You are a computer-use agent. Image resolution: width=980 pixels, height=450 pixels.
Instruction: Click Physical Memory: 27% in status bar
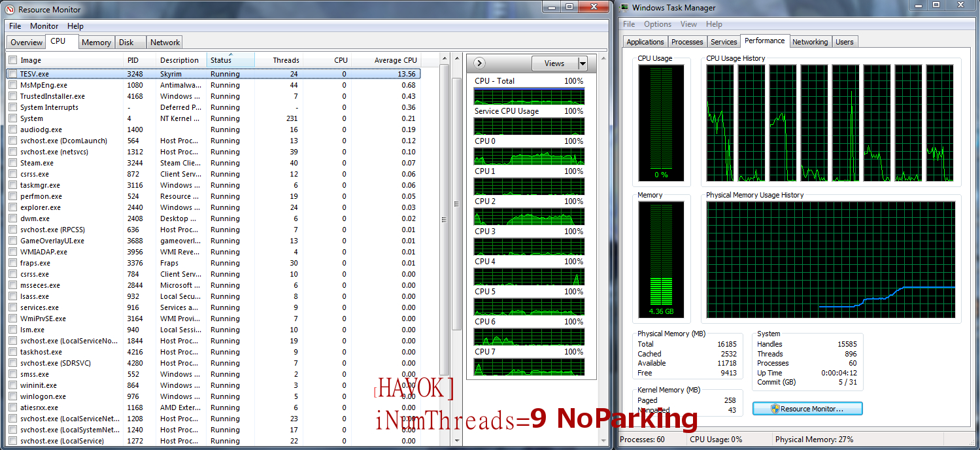(x=814, y=440)
